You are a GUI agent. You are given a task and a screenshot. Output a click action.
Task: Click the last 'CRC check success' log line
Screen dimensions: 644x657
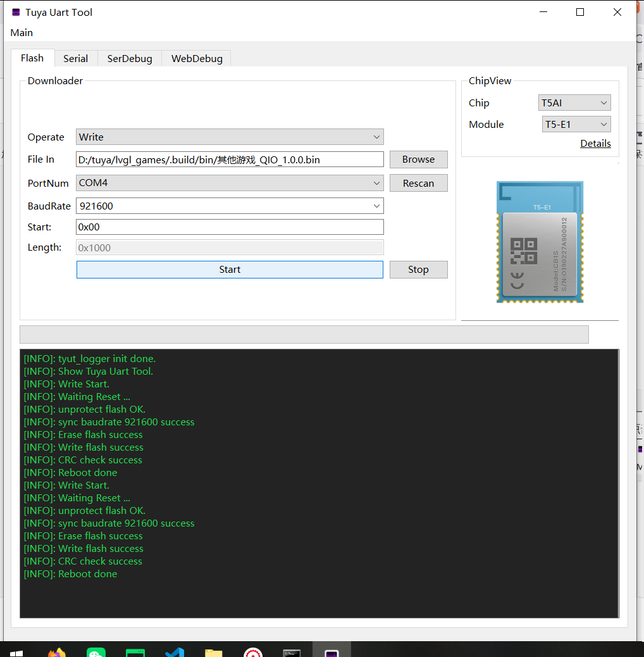[x=83, y=561]
